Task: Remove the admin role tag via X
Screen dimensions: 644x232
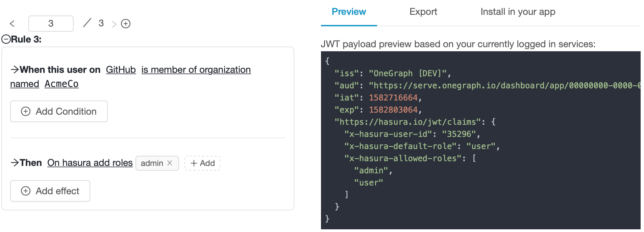Action: click(170, 163)
